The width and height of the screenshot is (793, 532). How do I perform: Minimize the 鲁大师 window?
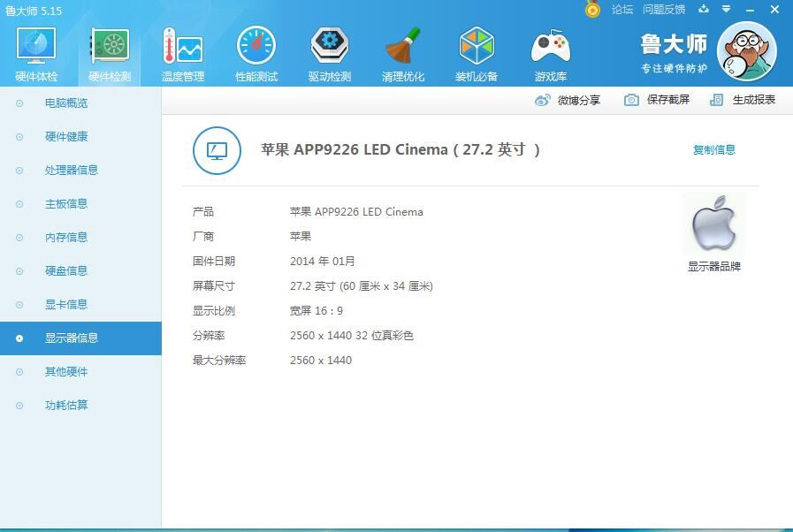pos(750,10)
